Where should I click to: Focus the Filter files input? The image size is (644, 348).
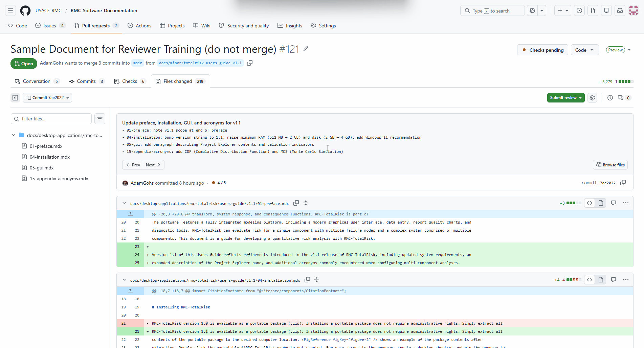51,119
